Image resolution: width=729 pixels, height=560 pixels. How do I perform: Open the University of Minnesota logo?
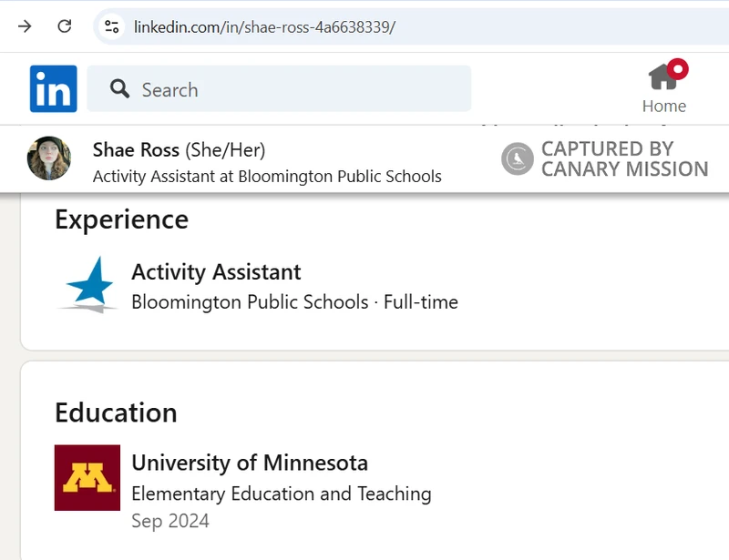(87, 478)
